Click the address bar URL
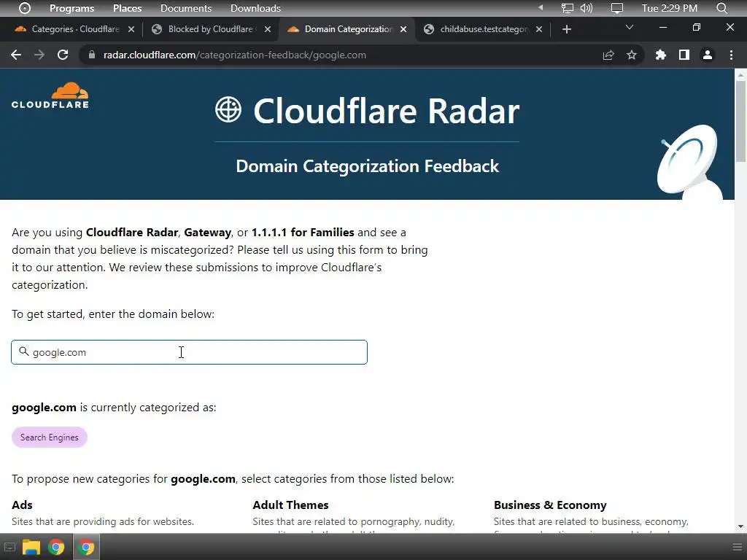The height and width of the screenshot is (560, 747). click(235, 55)
